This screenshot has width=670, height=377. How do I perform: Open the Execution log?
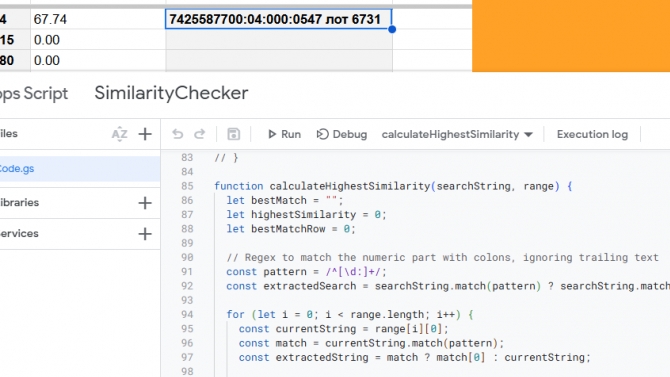tap(592, 134)
